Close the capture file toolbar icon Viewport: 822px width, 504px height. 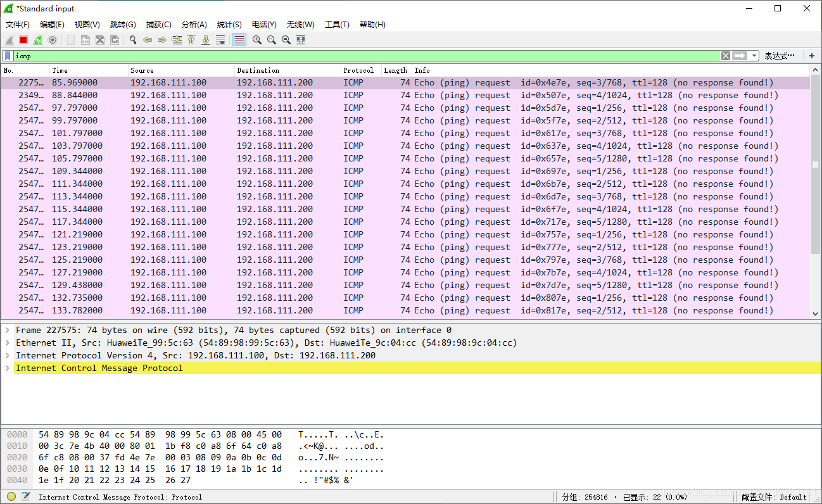tap(100, 40)
